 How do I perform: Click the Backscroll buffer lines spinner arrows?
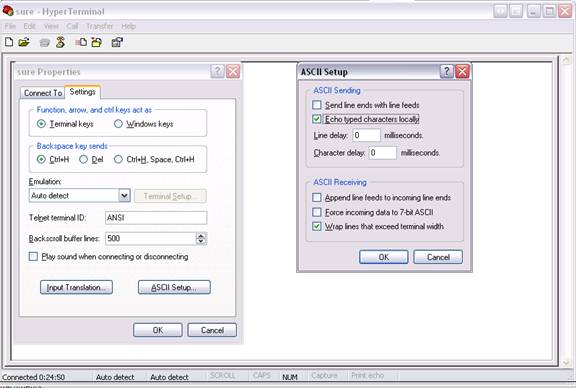coord(201,238)
